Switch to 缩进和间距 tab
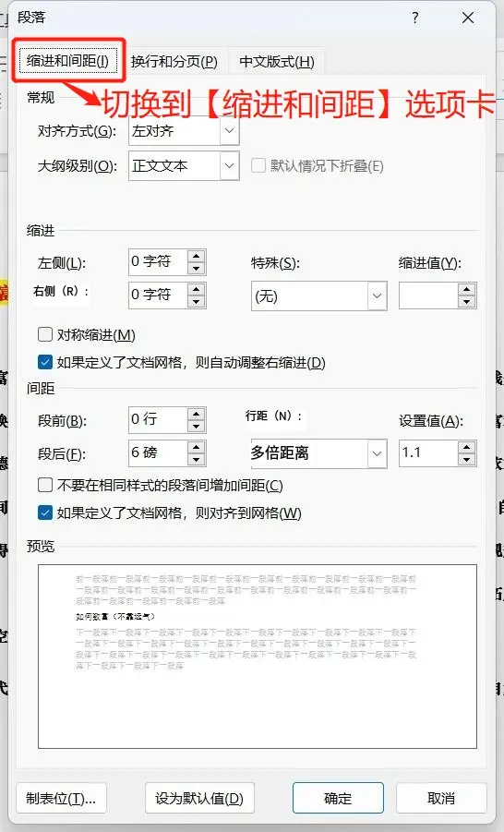Screen dimensions: 504x832 [67, 61]
